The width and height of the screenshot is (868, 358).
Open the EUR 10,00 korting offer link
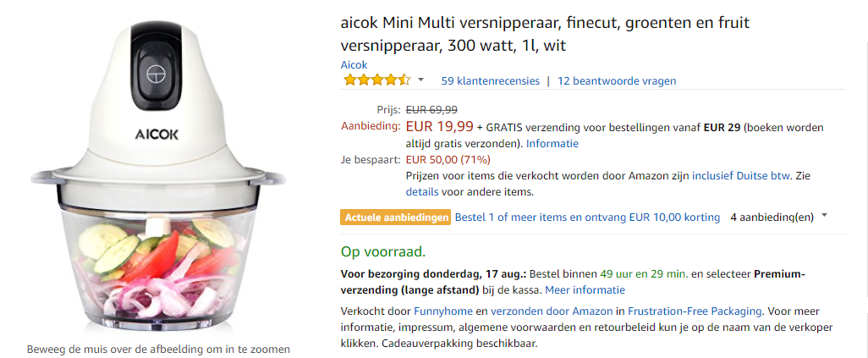pyautogui.click(x=587, y=218)
